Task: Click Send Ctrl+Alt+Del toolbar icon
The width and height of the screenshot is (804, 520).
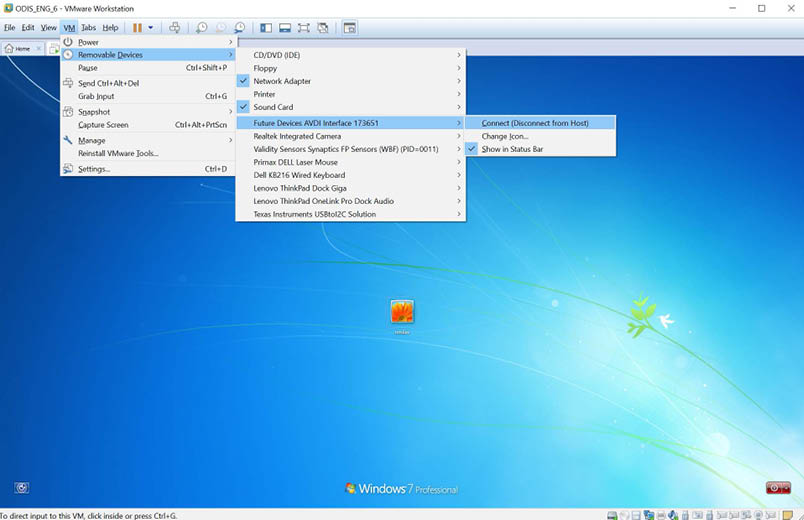Action: coord(175,28)
